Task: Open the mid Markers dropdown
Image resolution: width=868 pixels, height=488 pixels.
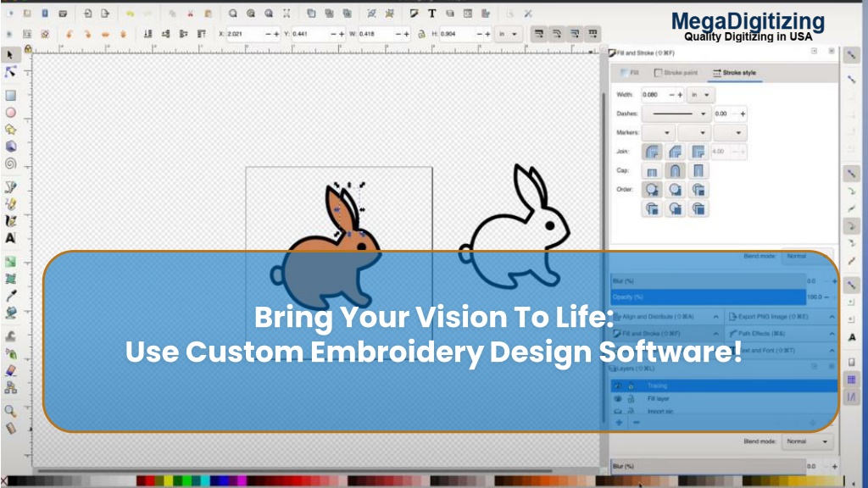Action: (x=694, y=133)
